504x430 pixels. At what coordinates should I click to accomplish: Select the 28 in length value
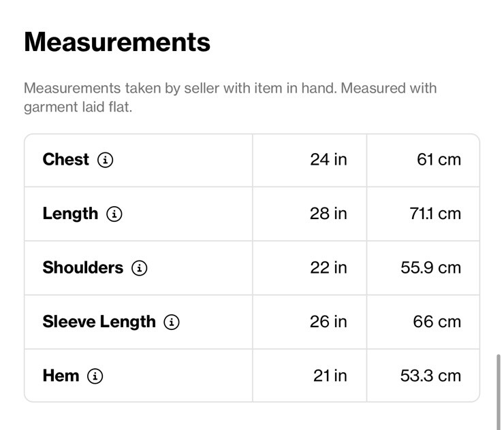pos(328,214)
